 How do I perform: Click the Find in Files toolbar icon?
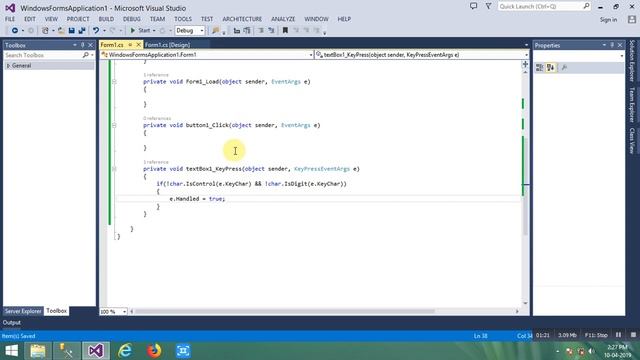coord(216,31)
